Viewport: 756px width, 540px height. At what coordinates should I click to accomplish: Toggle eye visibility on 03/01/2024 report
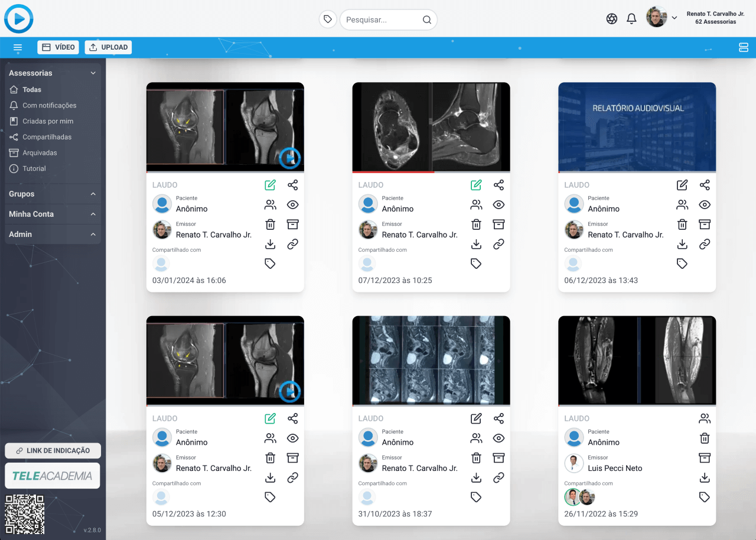tap(292, 205)
